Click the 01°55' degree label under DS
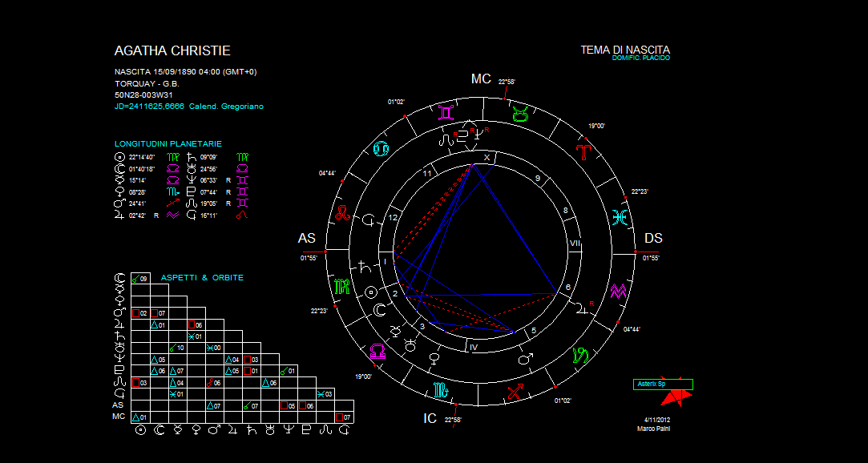868x463 pixels. [651, 258]
